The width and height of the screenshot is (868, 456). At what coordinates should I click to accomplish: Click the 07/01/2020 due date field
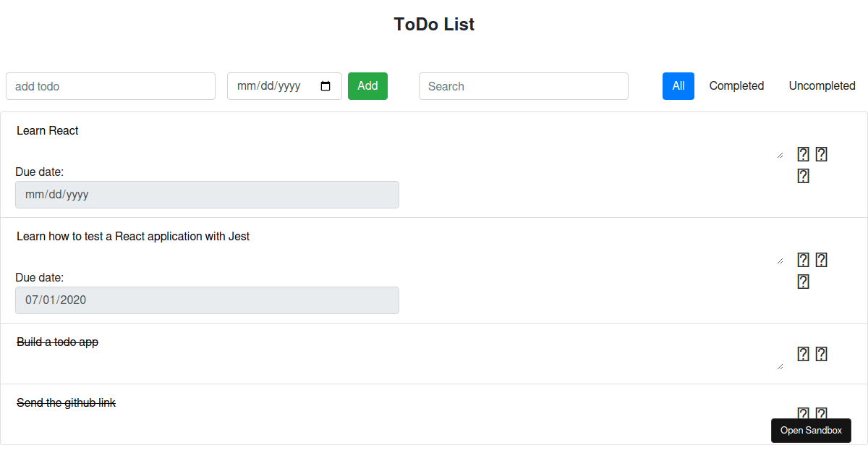(x=207, y=300)
